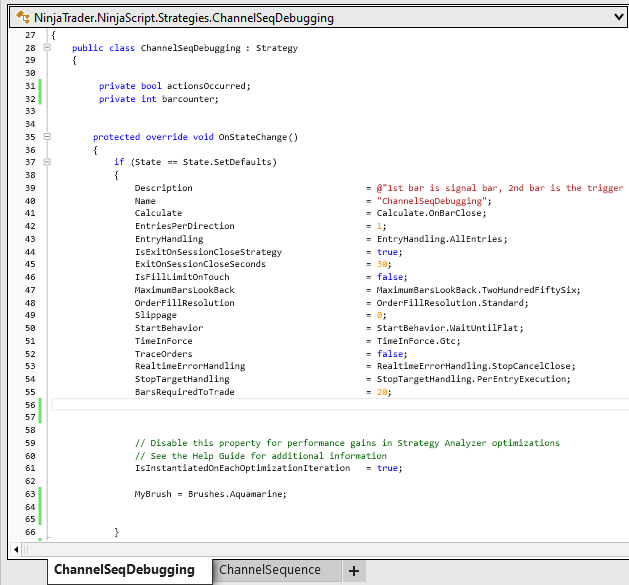The width and height of the screenshot is (629, 585).
Task: Click the namespace path text in navigation bar
Action: (184, 18)
